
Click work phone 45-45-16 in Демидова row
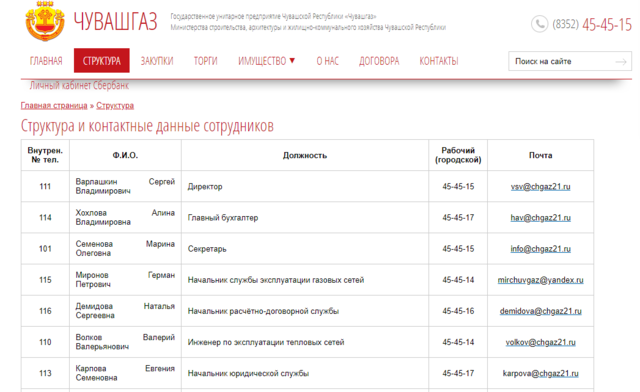pos(458,311)
